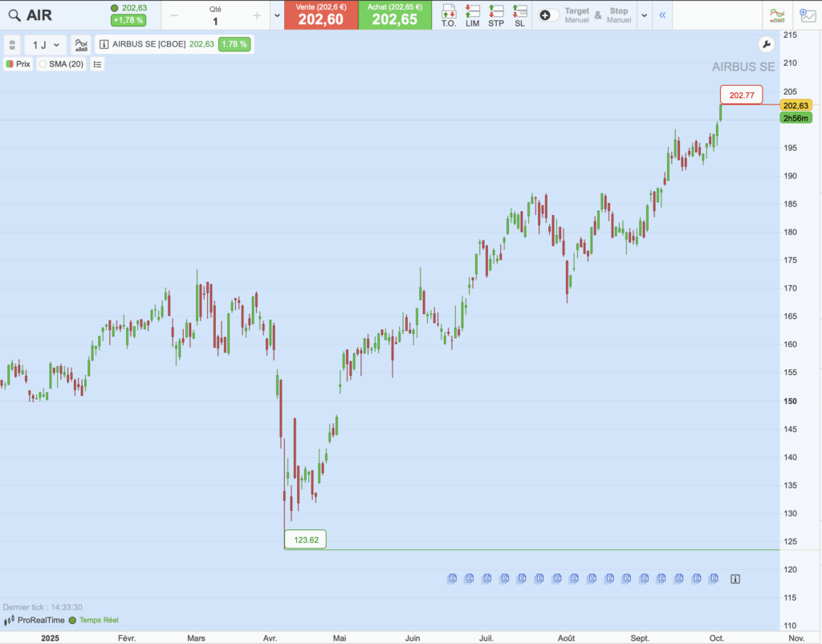Open the 1 J timeframe dropdown
This screenshot has height=644, width=822.
pyautogui.click(x=45, y=45)
